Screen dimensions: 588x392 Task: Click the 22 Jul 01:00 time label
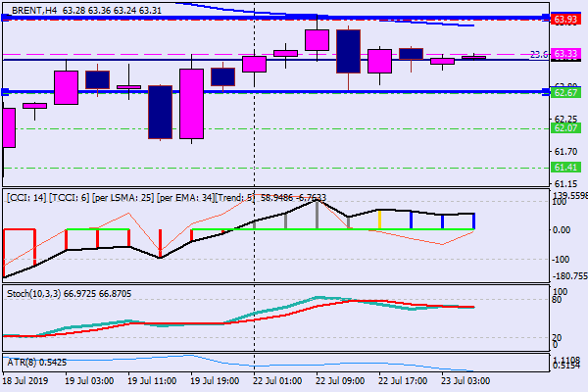click(x=276, y=380)
